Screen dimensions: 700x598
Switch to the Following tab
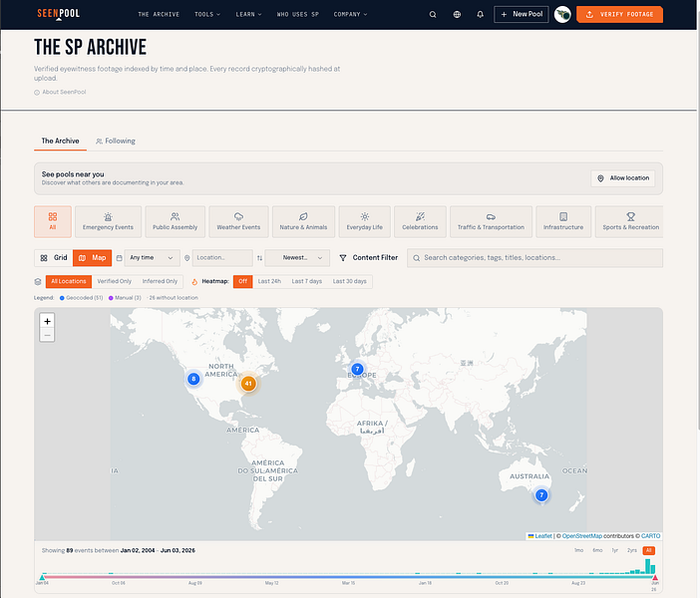tap(116, 141)
